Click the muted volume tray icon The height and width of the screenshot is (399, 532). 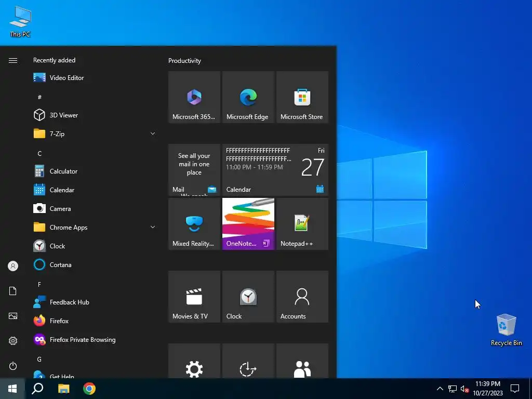464,389
